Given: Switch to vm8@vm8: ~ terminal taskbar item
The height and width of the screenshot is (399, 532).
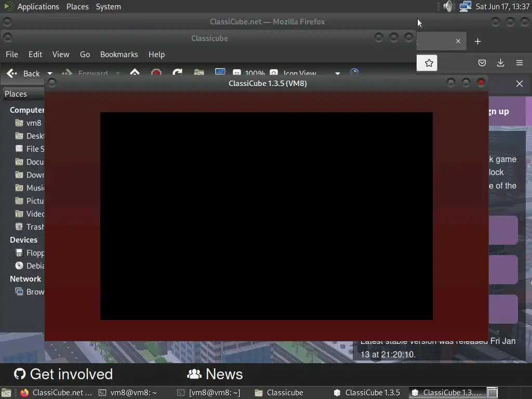Looking at the screenshot, I should [128, 393].
